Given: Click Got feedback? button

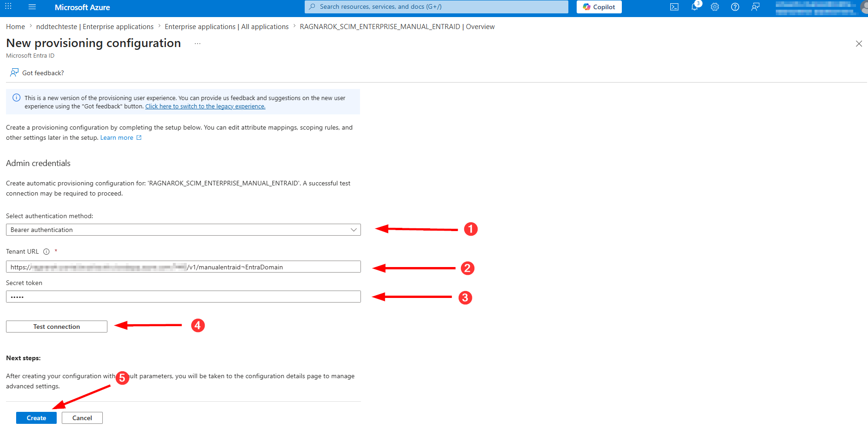Looking at the screenshot, I should click(x=37, y=73).
